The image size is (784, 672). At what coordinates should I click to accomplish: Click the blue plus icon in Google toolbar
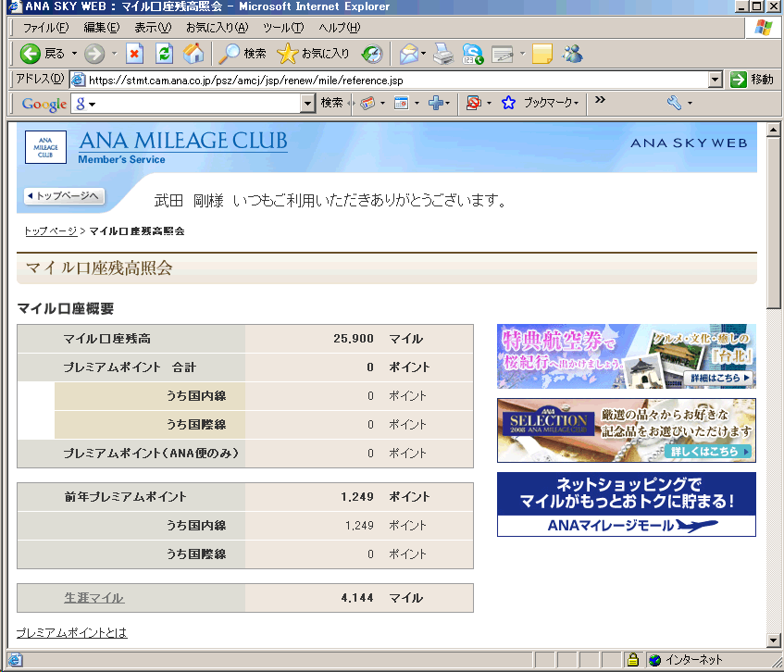pyautogui.click(x=435, y=103)
